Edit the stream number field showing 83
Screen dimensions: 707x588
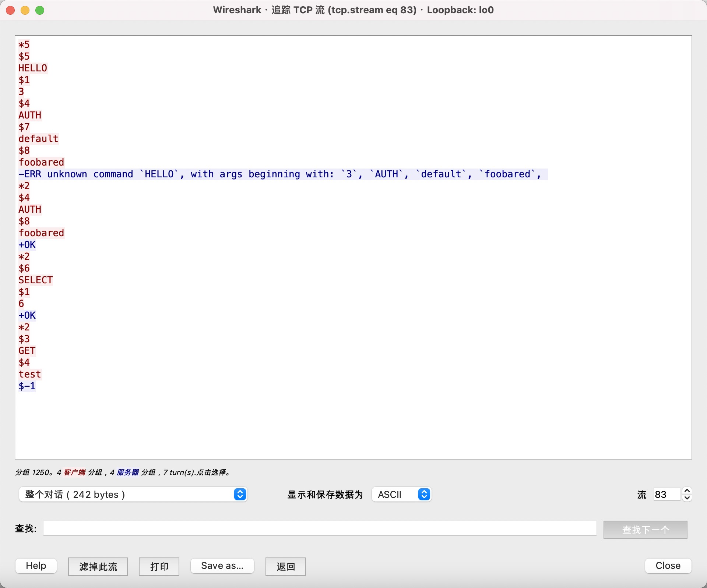point(665,495)
